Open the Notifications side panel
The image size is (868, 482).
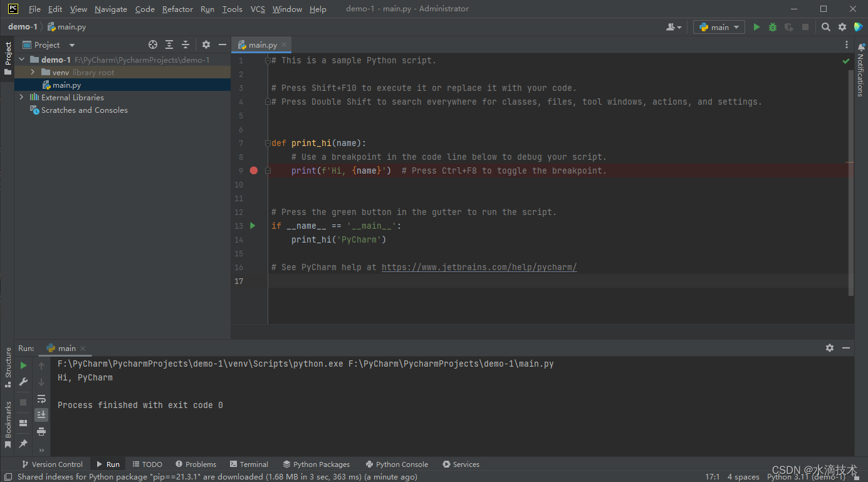coord(861,70)
